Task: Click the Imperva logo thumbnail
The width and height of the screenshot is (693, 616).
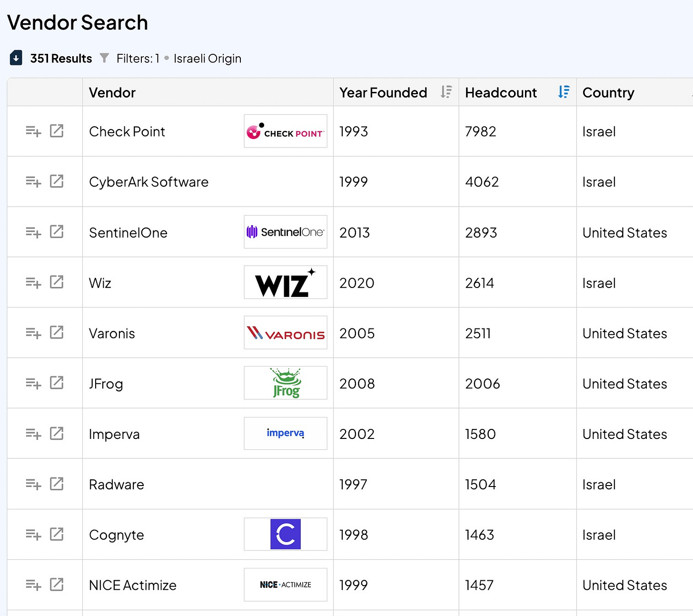Action: point(286,433)
